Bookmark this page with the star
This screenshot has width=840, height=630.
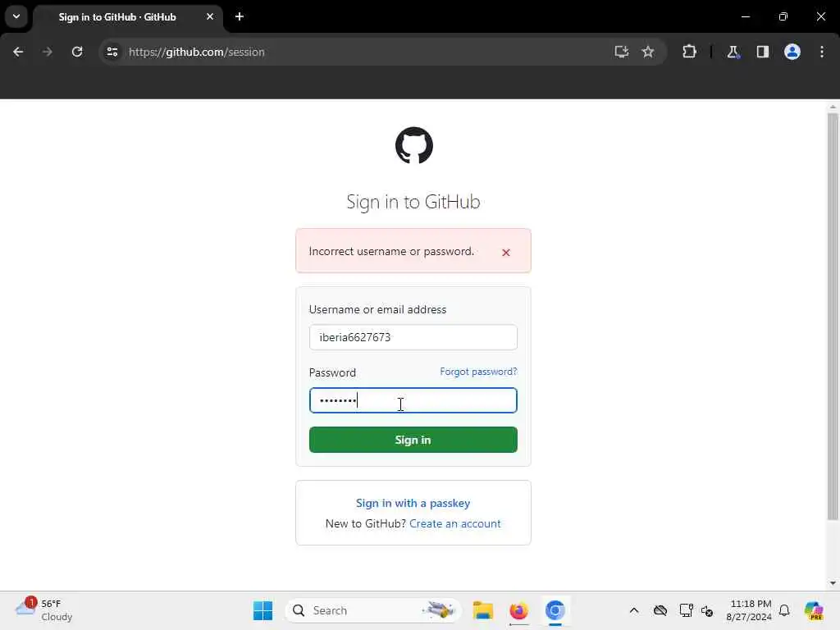click(648, 52)
